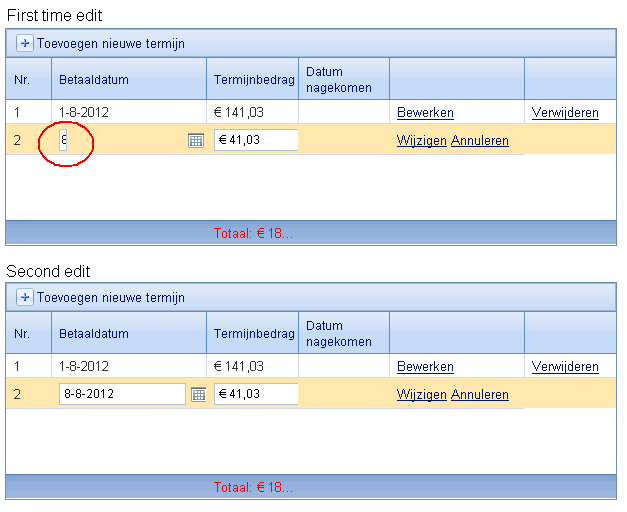
Task: Focus € 41,03 amount field in First time edit
Action: 256,140
